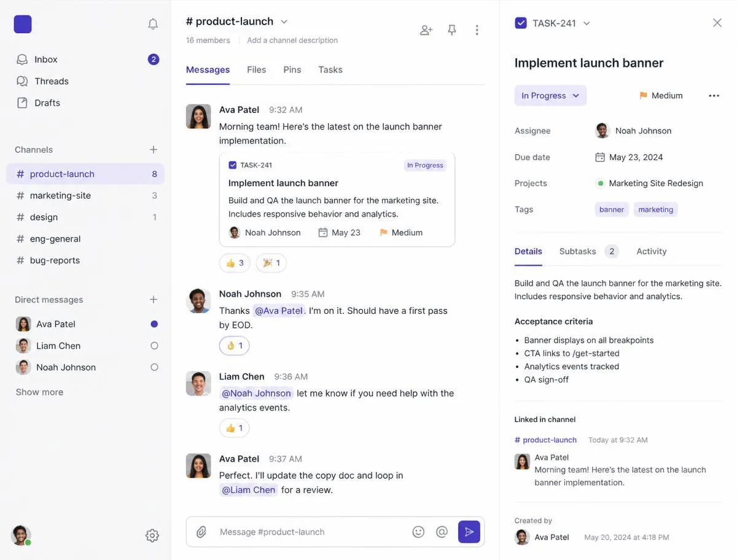This screenshot has height=560, width=737.
Task: Change assignee Noah Johnson
Action: [633, 131]
